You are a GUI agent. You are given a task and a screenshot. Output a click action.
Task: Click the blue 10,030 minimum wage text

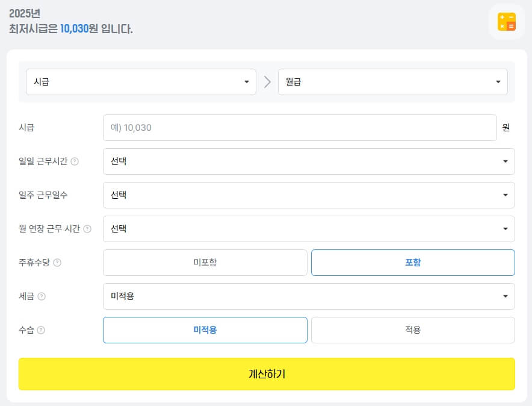click(x=74, y=28)
